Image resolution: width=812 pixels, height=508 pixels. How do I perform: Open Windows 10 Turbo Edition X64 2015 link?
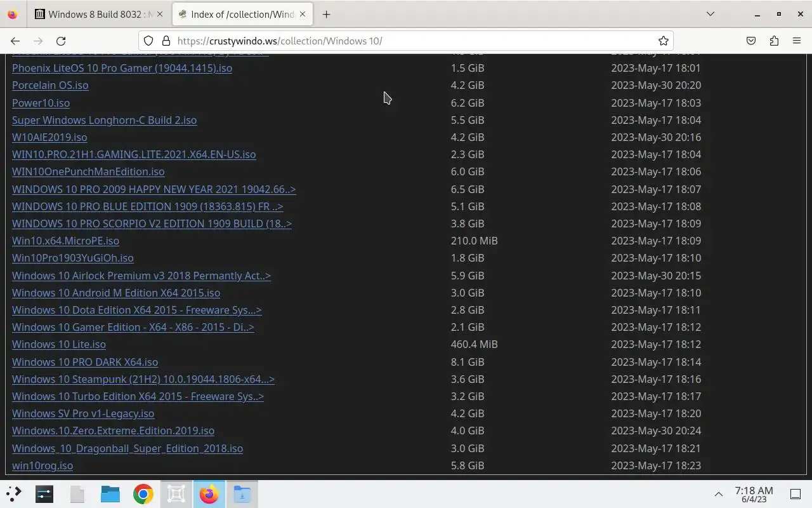pyautogui.click(x=138, y=396)
